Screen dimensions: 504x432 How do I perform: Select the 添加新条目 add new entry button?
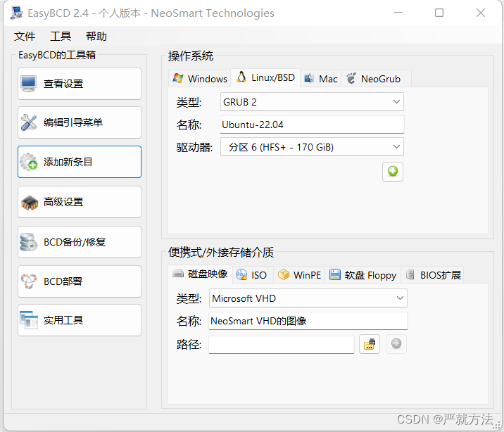pos(80,162)
